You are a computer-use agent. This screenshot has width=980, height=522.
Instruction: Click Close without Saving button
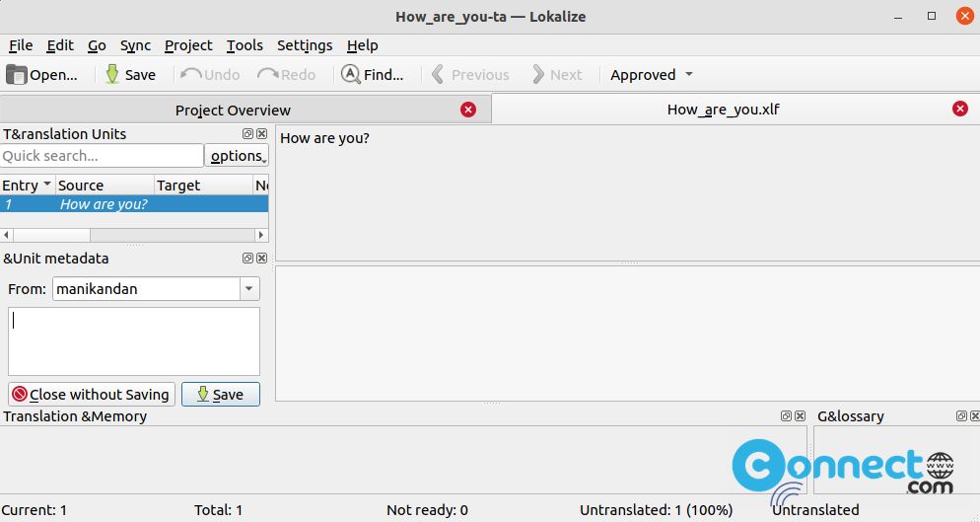pyautogui.click(x=92, y=395)
